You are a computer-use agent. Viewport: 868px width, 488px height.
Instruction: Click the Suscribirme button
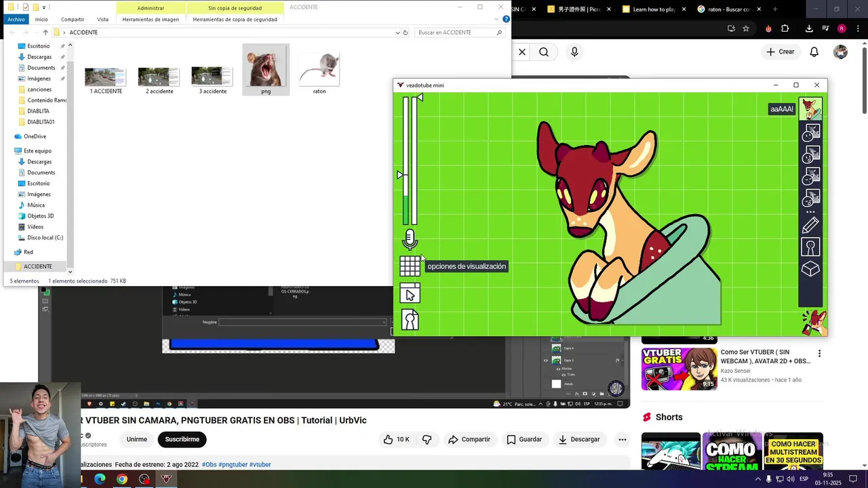(182, 439)
